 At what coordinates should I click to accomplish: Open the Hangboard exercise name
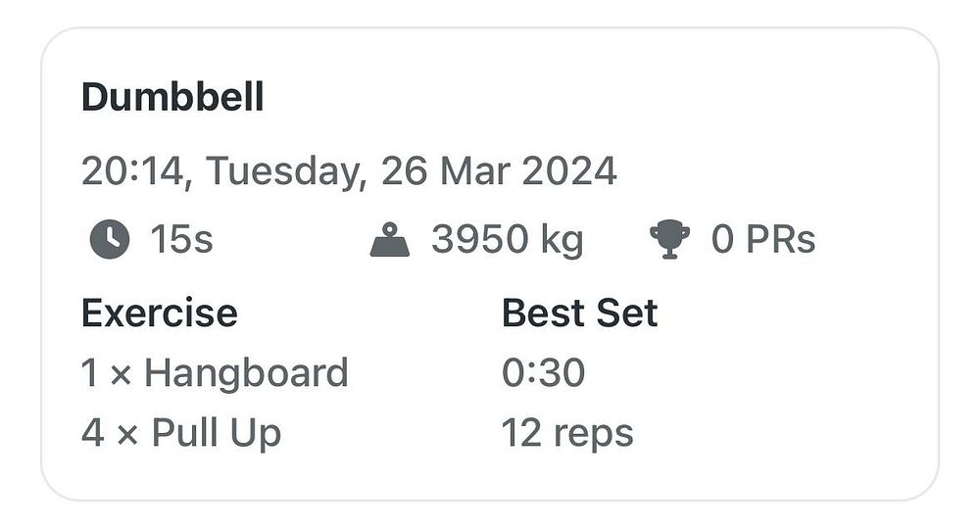coord(246,373)
